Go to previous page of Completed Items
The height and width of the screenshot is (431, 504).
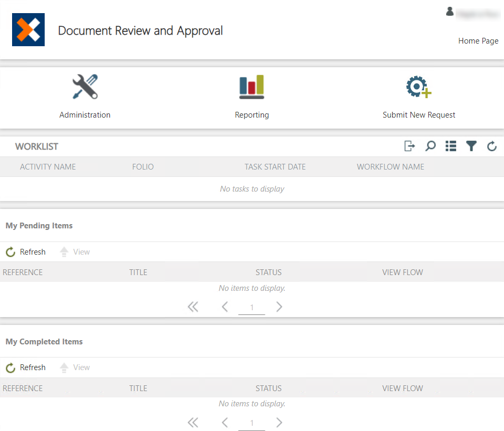tap(225, 423)
